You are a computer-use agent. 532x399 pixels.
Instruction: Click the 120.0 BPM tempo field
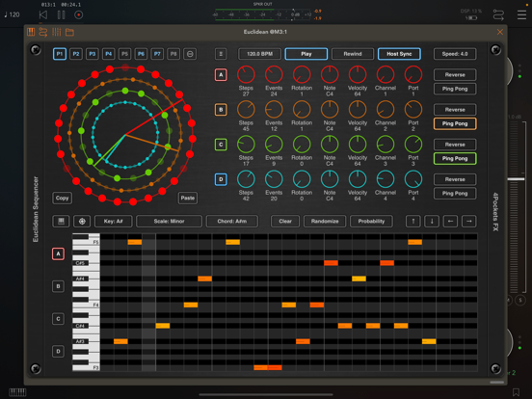(259, 54)
